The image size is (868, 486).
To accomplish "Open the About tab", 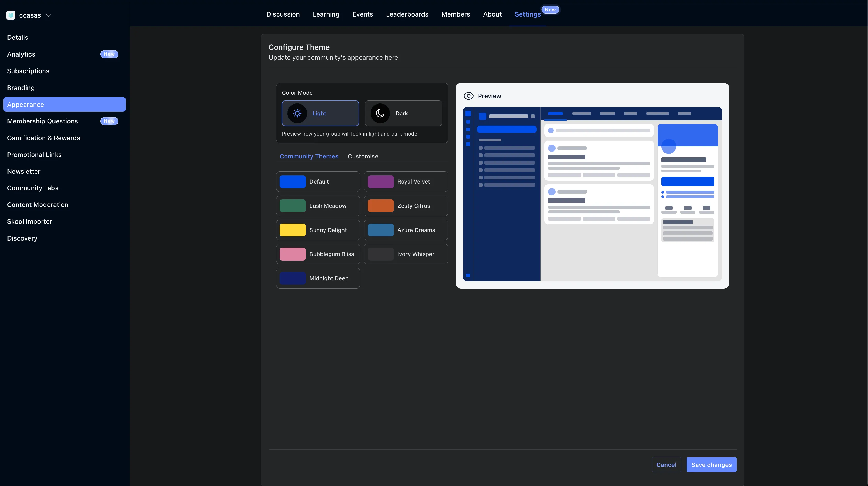I will (x=492, y=14).
